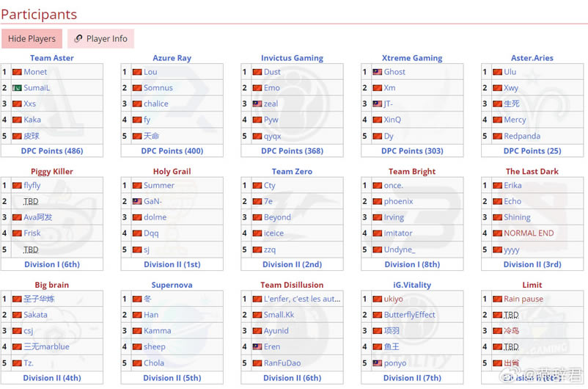Open the Team Aster team link
Screen dimensions: 588x389
[51, 58]
